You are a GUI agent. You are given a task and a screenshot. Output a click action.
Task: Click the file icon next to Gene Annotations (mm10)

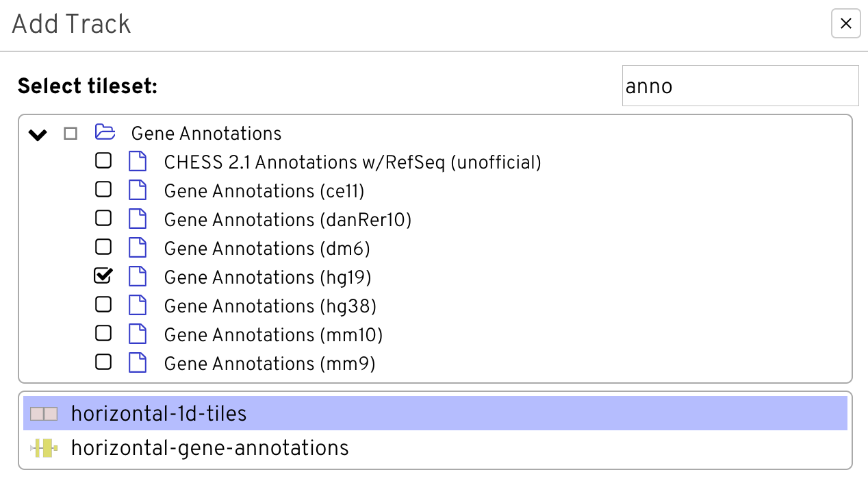pyautogui.click(x=138, y=334)
